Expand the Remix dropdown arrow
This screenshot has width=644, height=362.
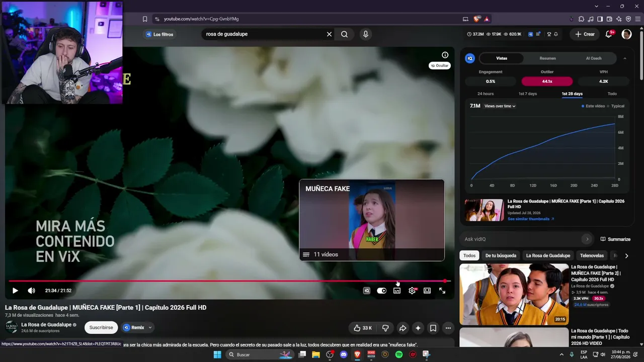149,327
